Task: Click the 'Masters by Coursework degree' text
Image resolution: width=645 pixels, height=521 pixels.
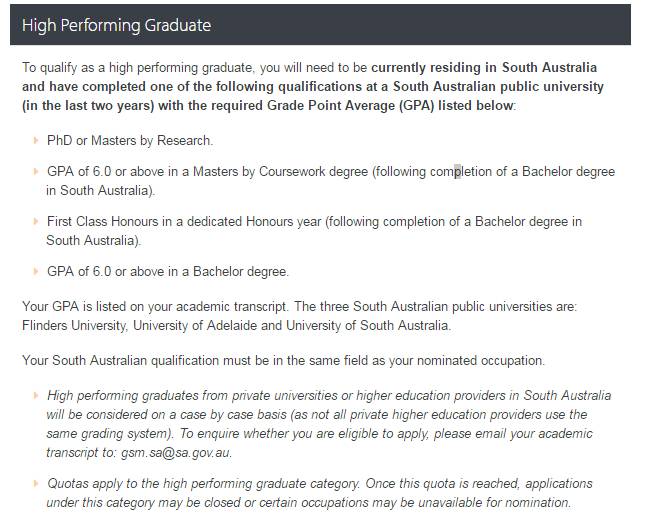Action: pos(281,171)
